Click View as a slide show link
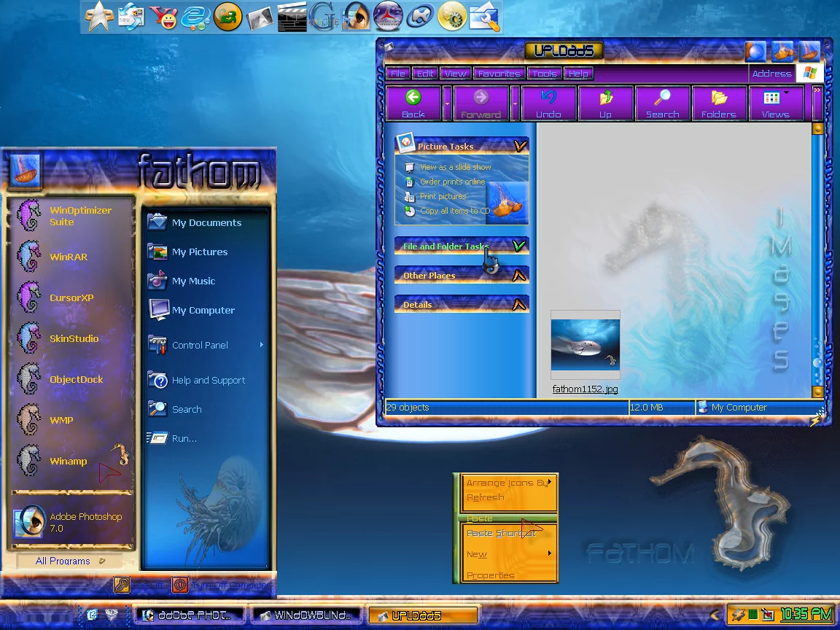 point(455,167)
